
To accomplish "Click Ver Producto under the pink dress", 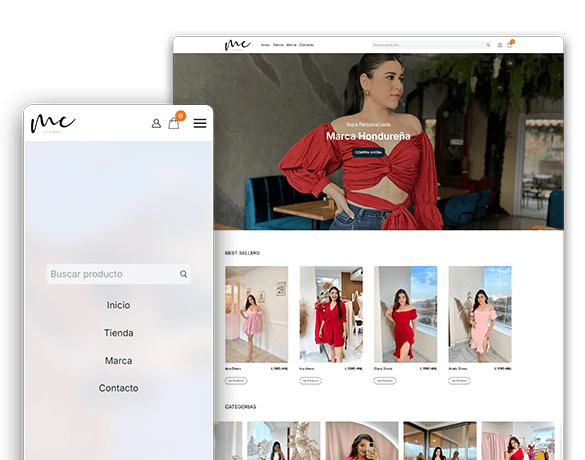I will [x=236, y=381].
